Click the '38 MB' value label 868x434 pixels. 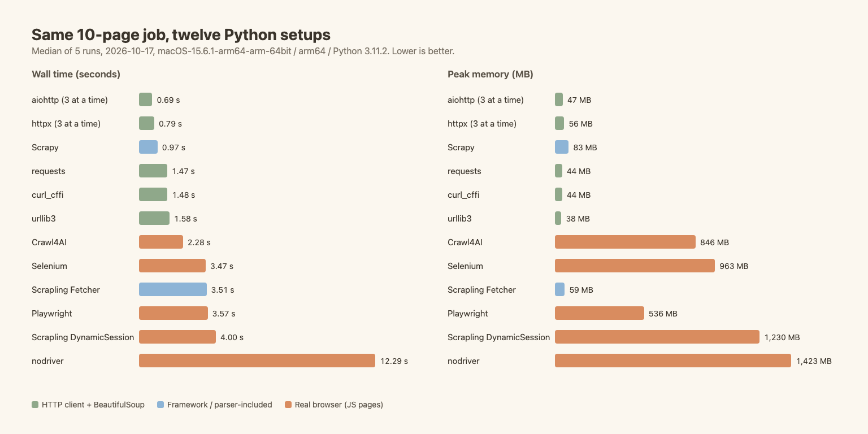point(578,218)
